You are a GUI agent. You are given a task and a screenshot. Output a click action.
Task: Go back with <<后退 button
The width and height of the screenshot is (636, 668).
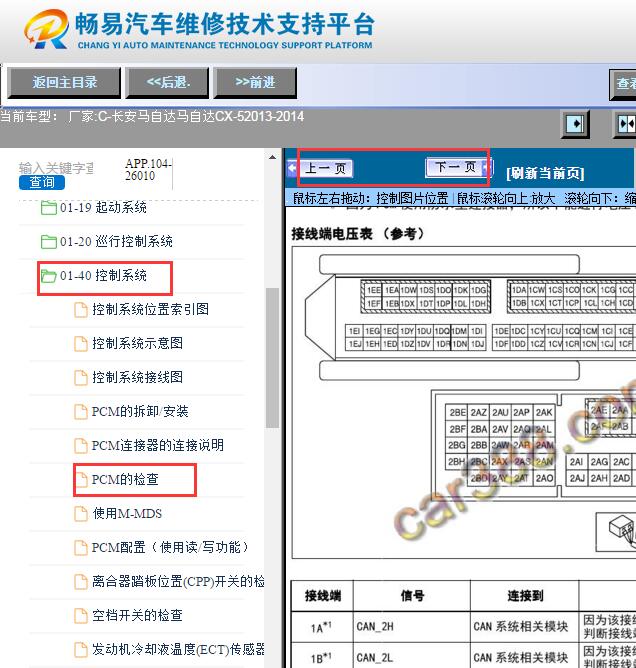click(x=168, y=82)
